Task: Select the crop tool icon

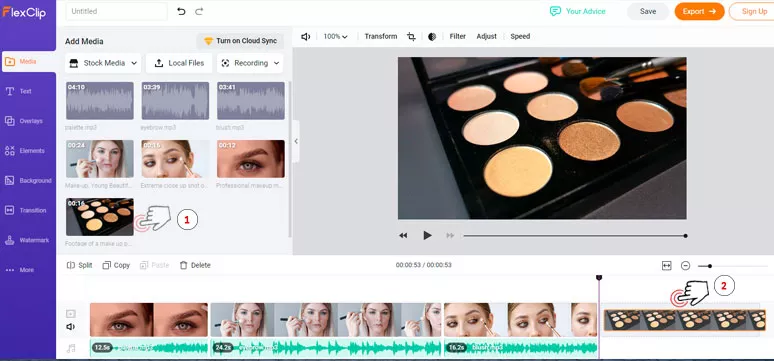Action: [411, 37]
